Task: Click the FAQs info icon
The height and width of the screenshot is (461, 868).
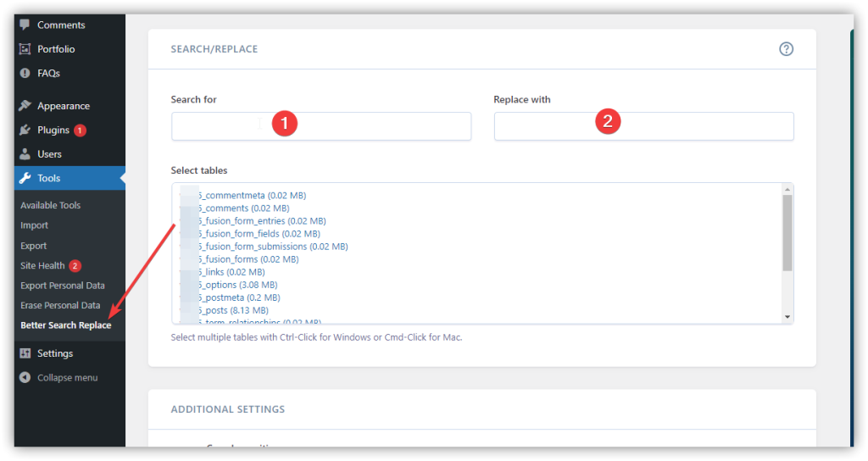Action: (x=25, y=74)
